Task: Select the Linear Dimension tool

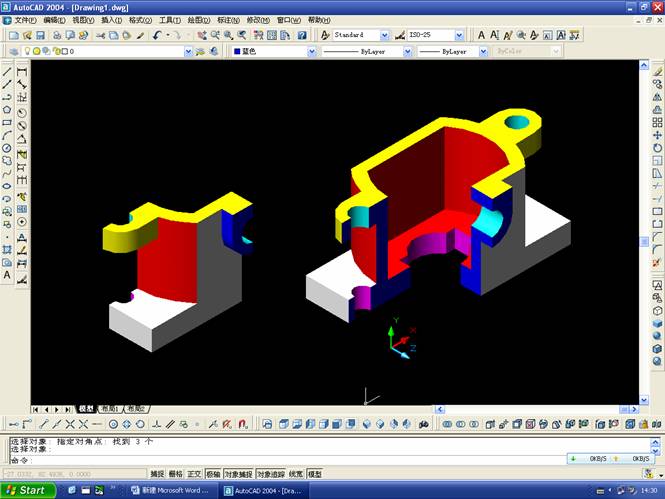Action: pos(22,72)
